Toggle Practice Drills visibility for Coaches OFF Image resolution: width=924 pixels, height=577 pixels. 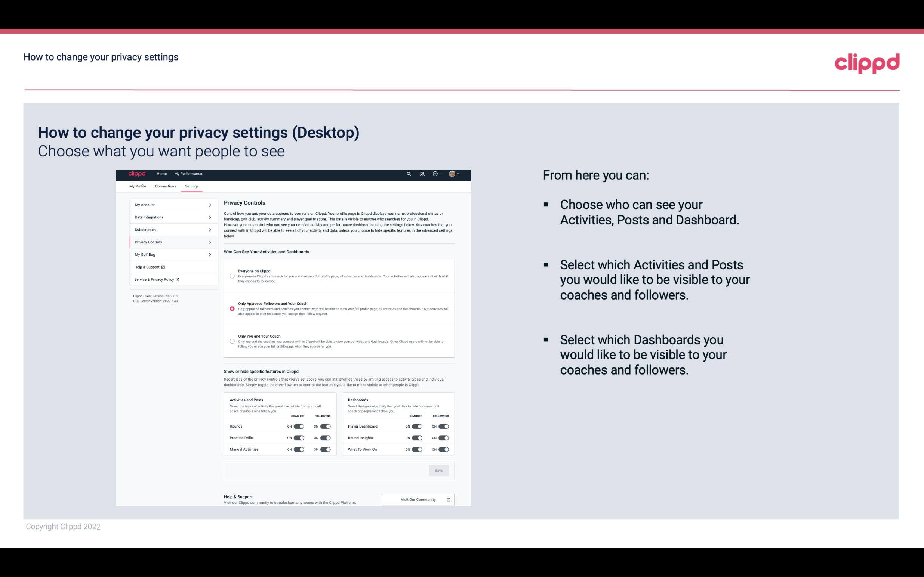point(299,438)
